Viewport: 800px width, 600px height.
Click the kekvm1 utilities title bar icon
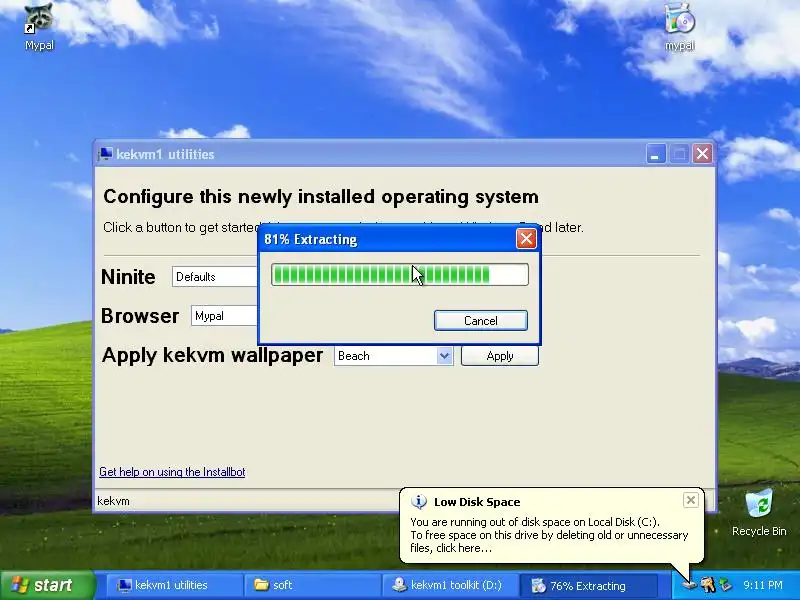pyautogui.click(x=106, y=154)
